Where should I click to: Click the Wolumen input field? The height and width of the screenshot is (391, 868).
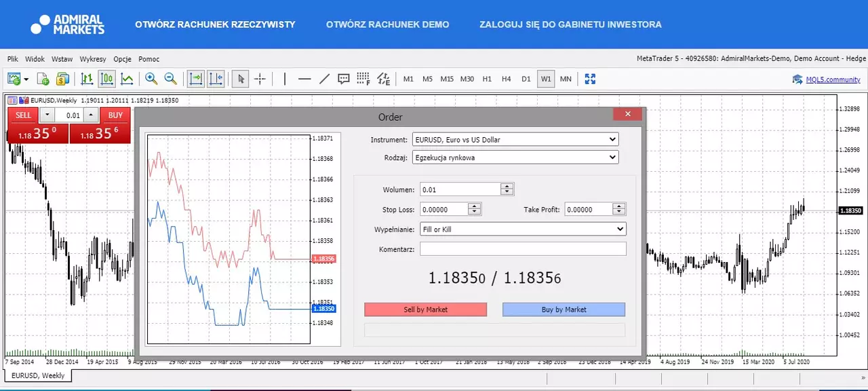pyautogui.click(x=460, y=189)
